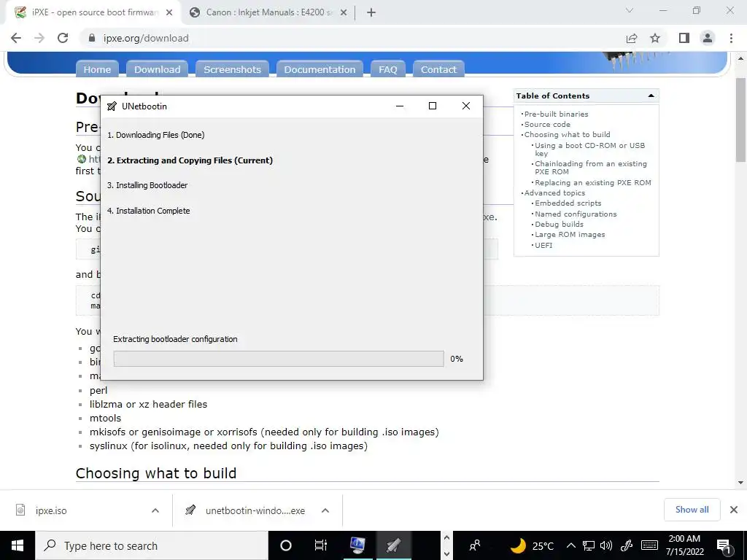Image resolution: width=747 pixels, height=560 pixels.
Task: Click 'Downloading Files (Done)' step
Action: [156, 135]
